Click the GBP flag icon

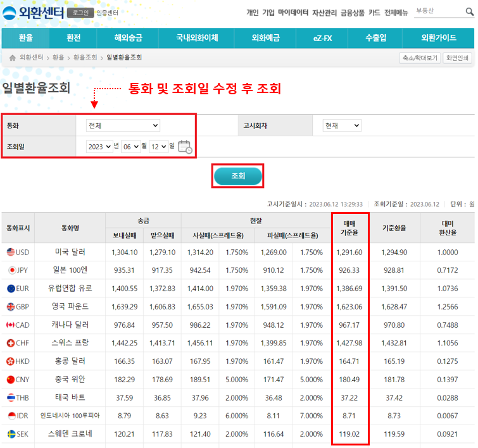[11, 307]
